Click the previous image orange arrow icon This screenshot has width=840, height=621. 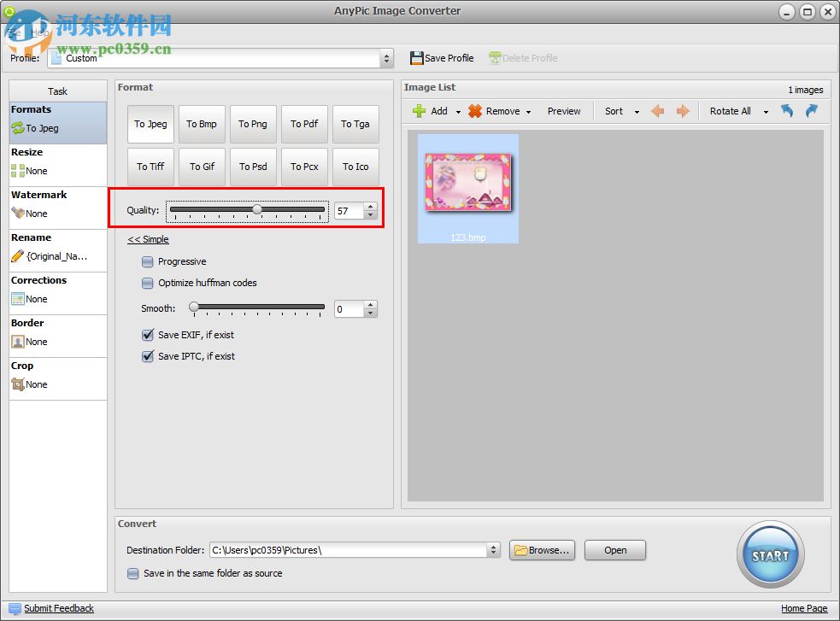pyautogui.click(x=657, y=111)
